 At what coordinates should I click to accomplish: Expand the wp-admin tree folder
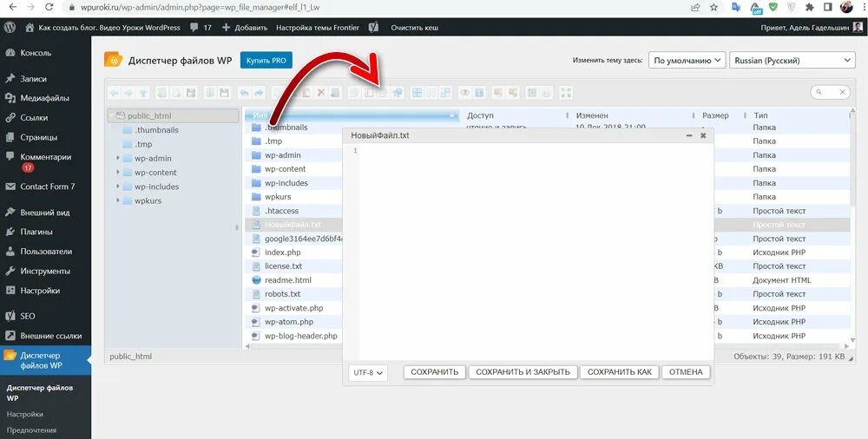(118, 158)
